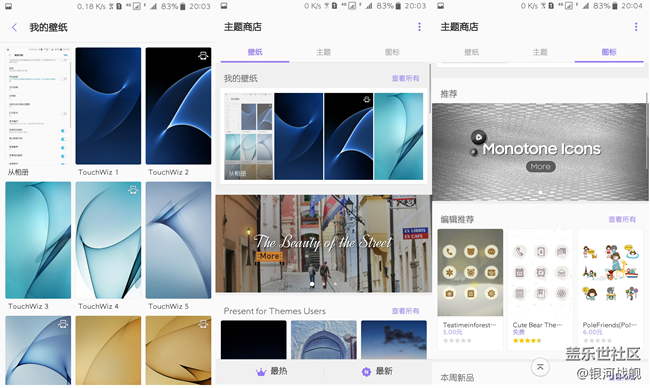Image resolution: width=650 pixels, height=388 pixels.
Task: Select the active 图标 tab
Action: tap(609, 52)
